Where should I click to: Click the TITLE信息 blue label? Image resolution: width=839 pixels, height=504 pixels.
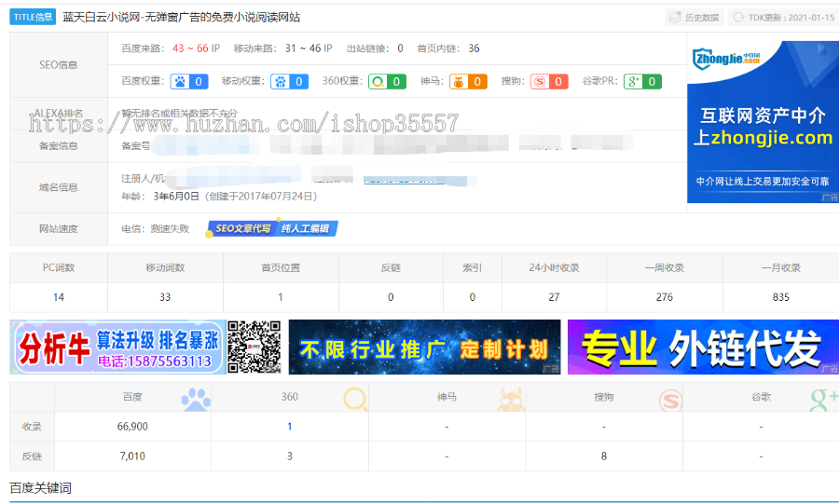click(33, 17)
